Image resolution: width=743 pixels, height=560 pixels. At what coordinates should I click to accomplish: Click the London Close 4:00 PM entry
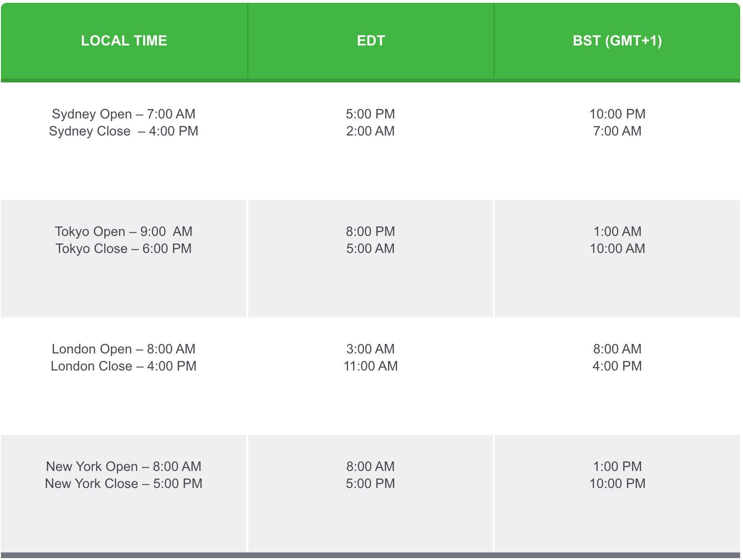[x=124, y=366]
